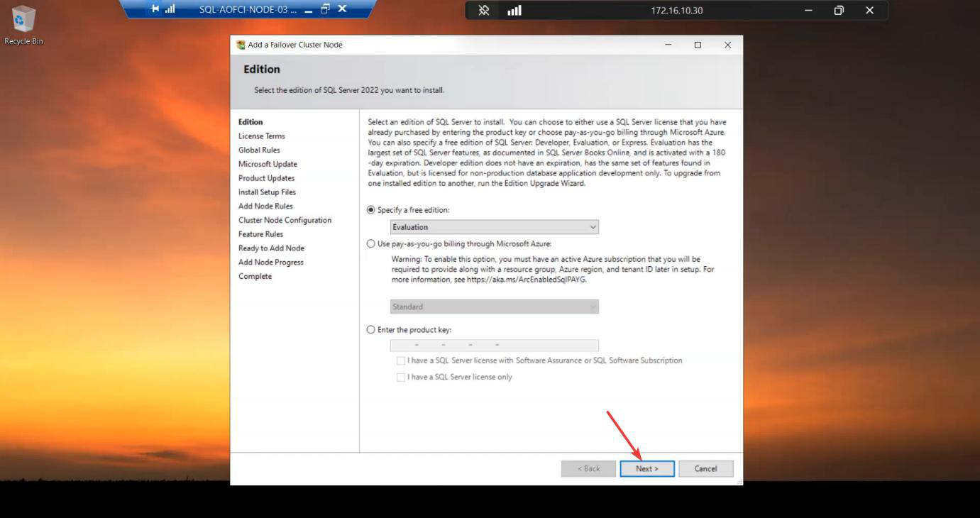Click the Cancel button
The width and height of the screenshot is (980, 518).
click(705, 468)
